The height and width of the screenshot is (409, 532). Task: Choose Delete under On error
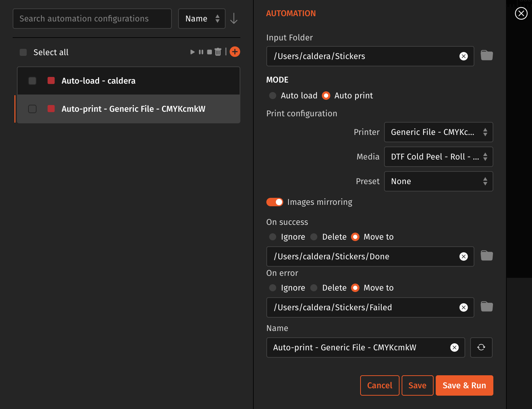314,288
